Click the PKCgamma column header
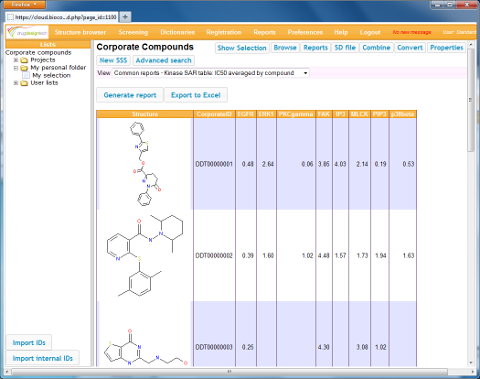 pos(296,114)
